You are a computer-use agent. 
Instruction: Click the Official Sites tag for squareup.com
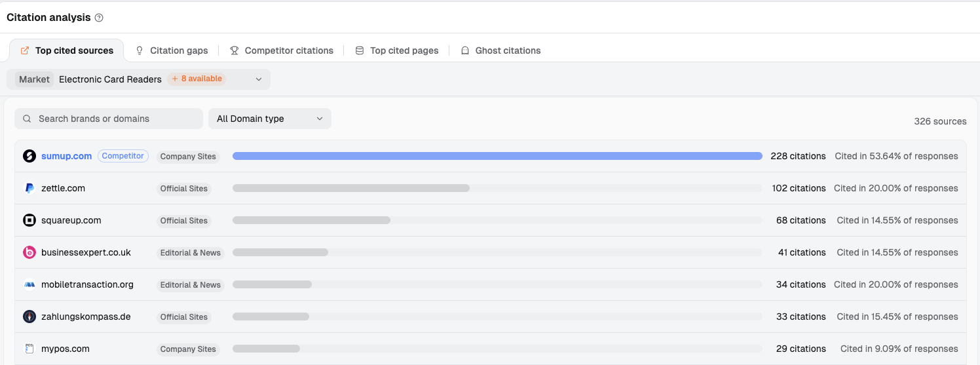coord(184,221)
